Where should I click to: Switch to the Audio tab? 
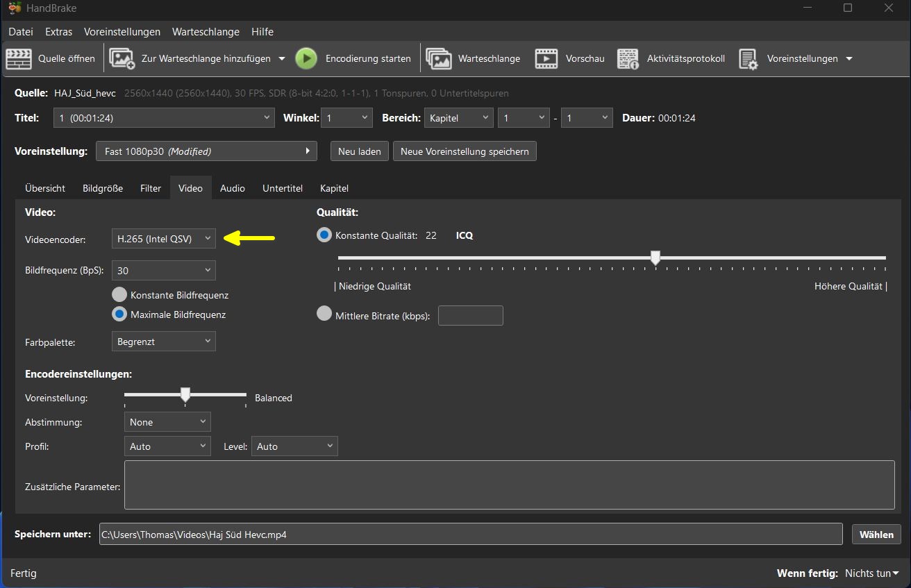(233, 188)
